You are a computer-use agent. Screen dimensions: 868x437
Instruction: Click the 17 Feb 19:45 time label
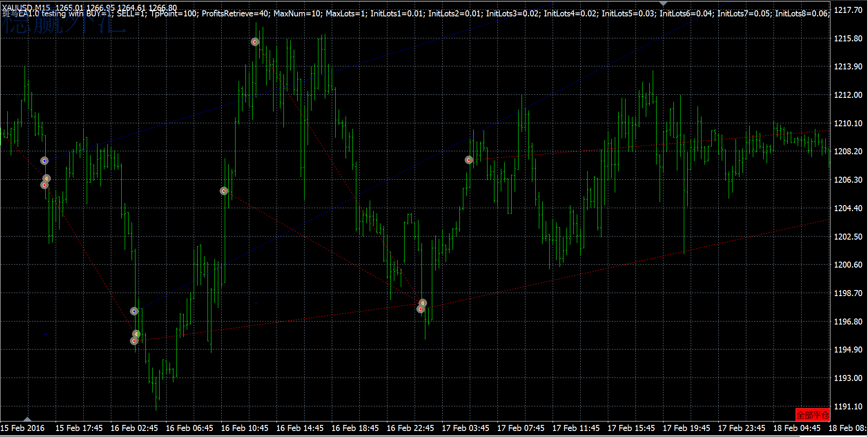pyautogui.click(x=686, y=428)
